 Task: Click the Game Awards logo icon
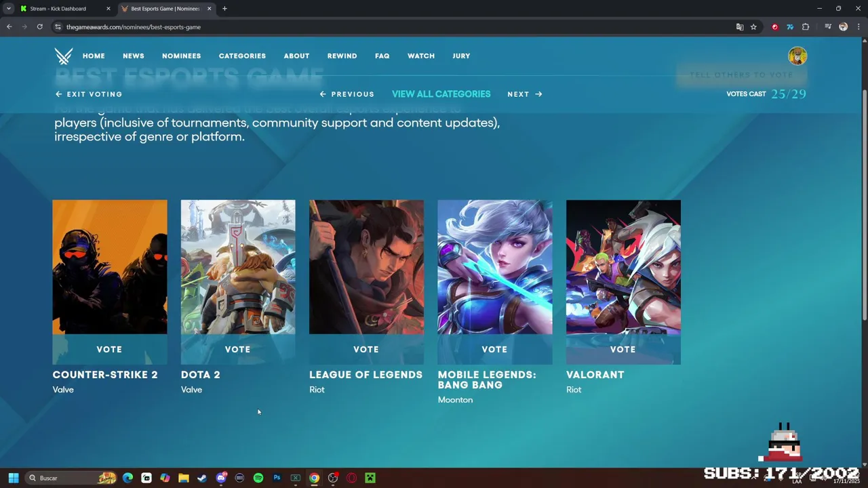click(x=64, y=56)
